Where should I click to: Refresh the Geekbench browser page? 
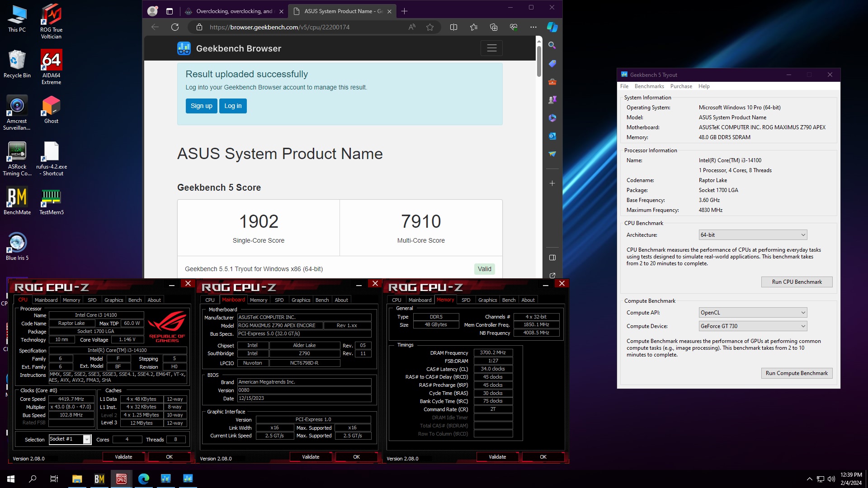[x=175, y=27]
